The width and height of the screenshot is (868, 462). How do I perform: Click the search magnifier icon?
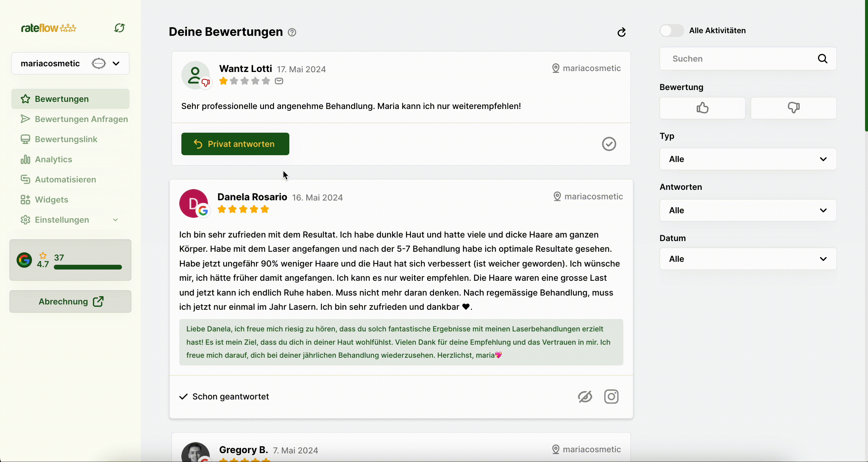(822, 59)
